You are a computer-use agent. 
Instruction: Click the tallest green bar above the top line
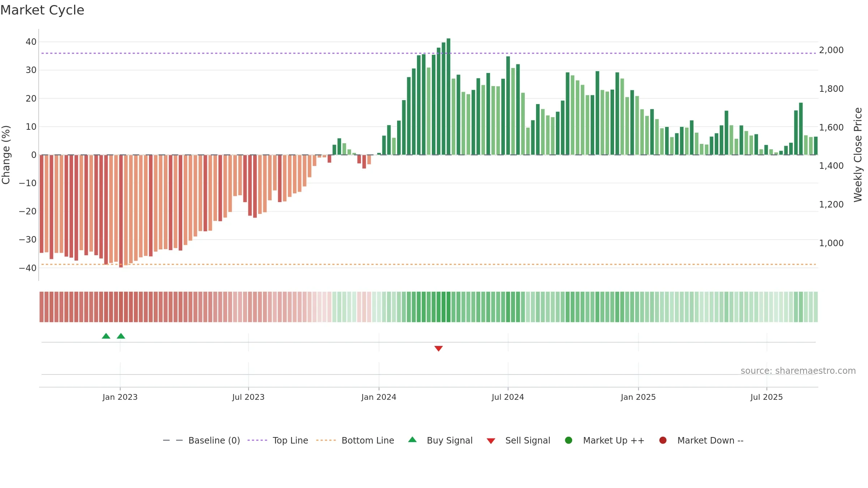[x=448, y=97]
